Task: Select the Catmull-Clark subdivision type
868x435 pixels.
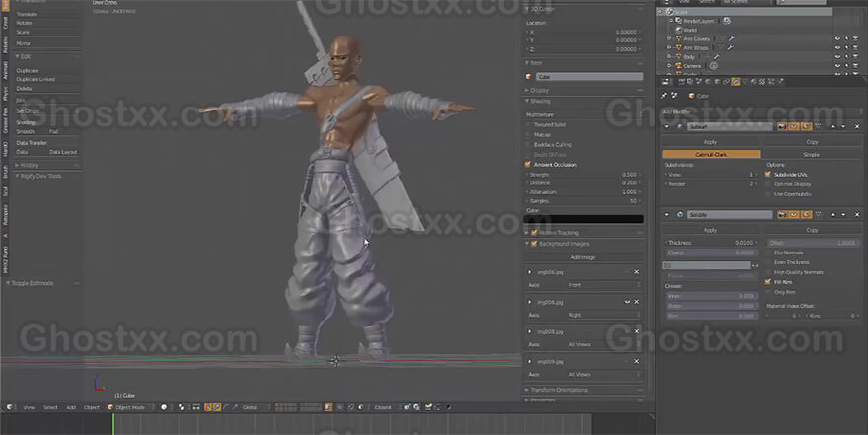Action: pos(711,155)
